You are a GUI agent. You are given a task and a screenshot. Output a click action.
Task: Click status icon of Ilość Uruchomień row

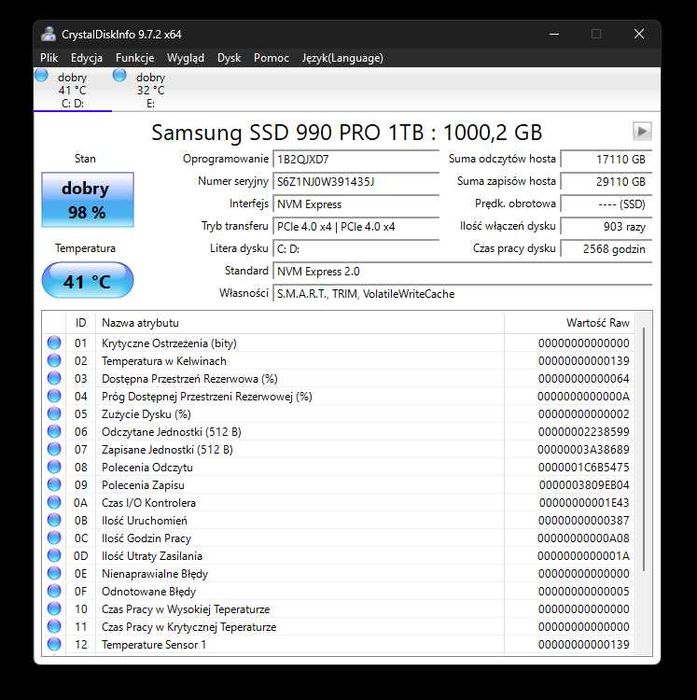pos(54,520)
